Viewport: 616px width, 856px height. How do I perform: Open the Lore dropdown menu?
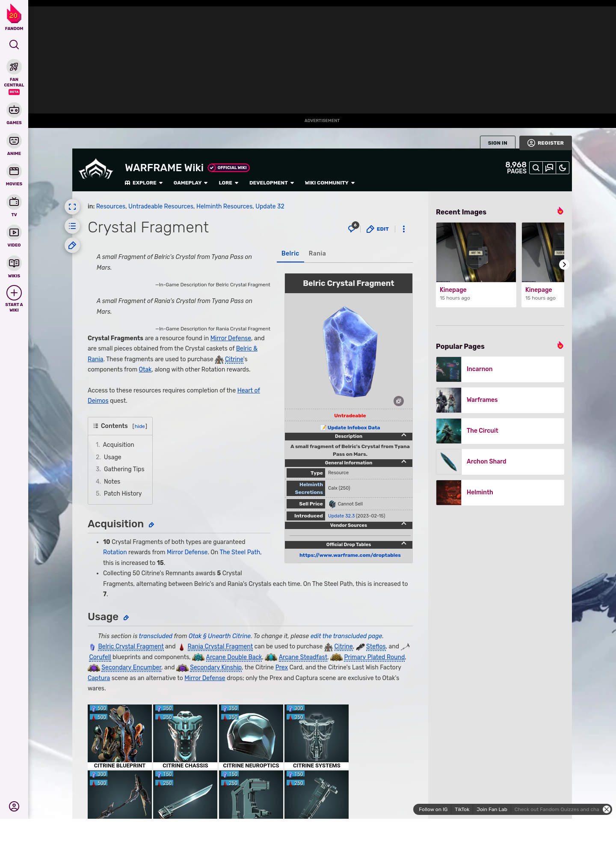click(228, 183)
